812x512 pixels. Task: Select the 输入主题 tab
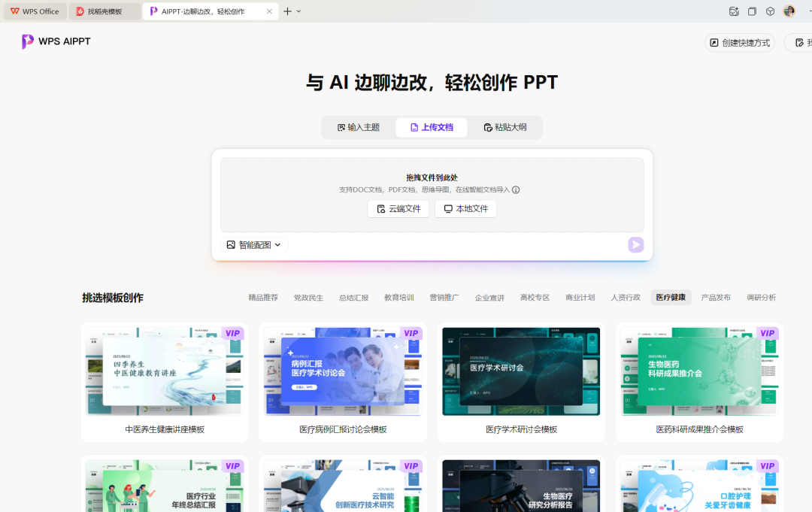(359, 127)
